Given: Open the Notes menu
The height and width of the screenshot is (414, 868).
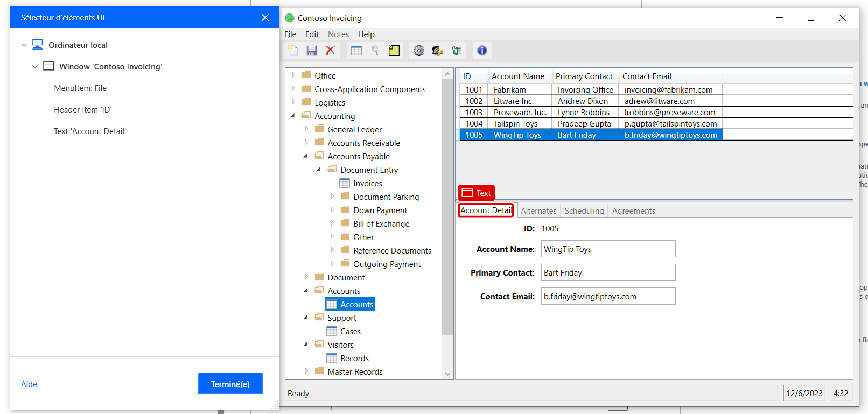Looking at the screenshot, I should (x=338, y=34).
